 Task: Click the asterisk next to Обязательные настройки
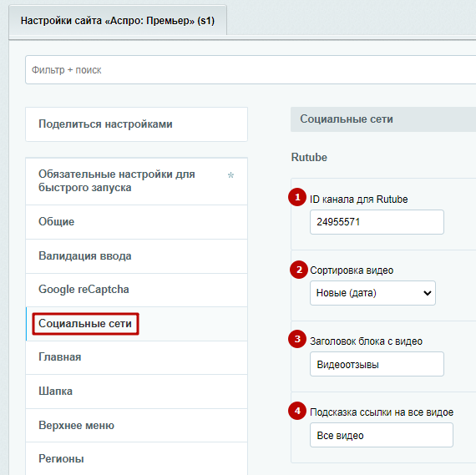(230, 175)
